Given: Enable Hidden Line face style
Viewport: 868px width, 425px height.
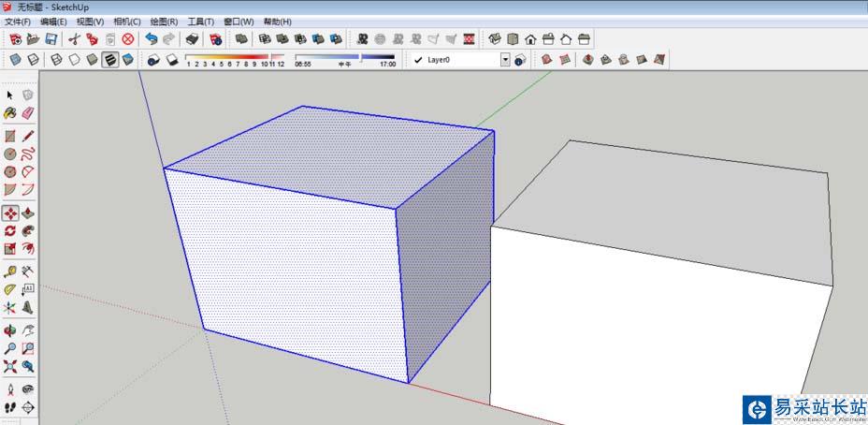Looking at the screenshot, I should (x=74, y=59).
